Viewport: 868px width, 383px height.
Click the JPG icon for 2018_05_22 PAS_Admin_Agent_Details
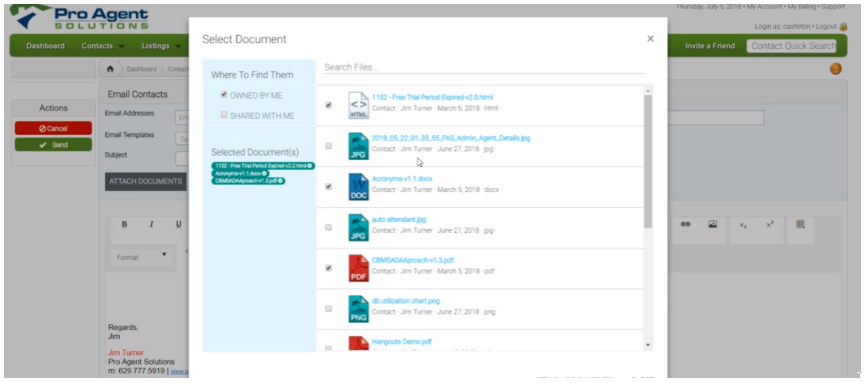pos(359,146)
